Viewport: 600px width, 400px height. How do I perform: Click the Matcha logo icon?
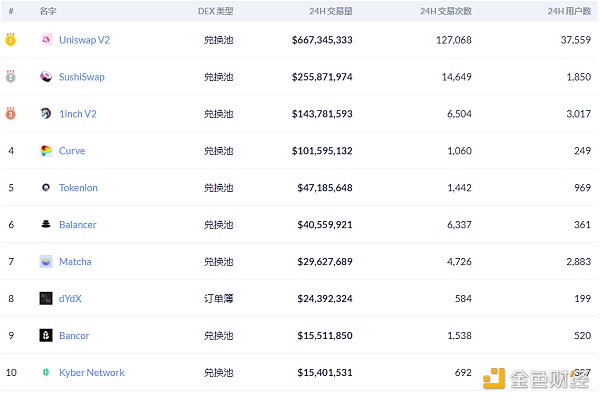46,262
